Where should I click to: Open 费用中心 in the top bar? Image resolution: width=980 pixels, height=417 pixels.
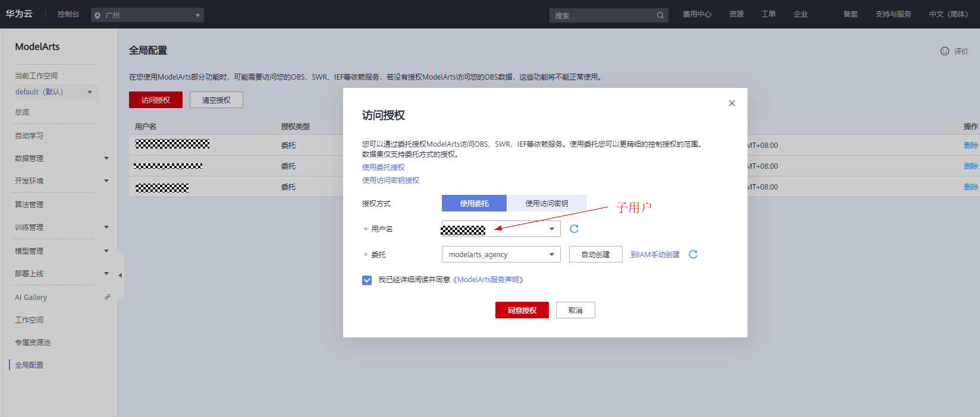tap(697, 14)
